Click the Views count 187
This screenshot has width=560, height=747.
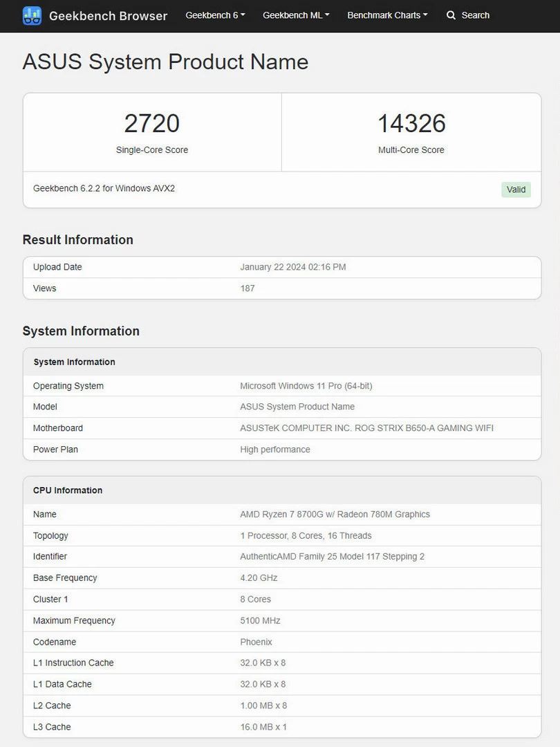[x=248, y=288]
